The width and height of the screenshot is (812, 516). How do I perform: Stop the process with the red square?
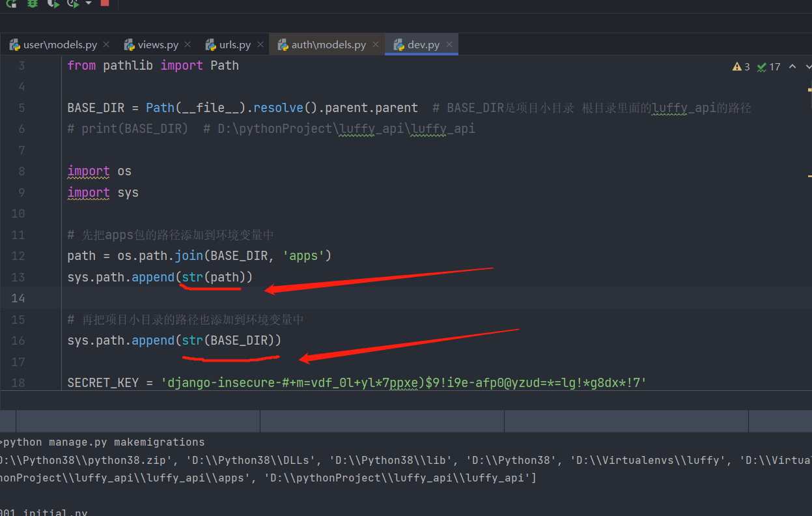coord(105,3)
